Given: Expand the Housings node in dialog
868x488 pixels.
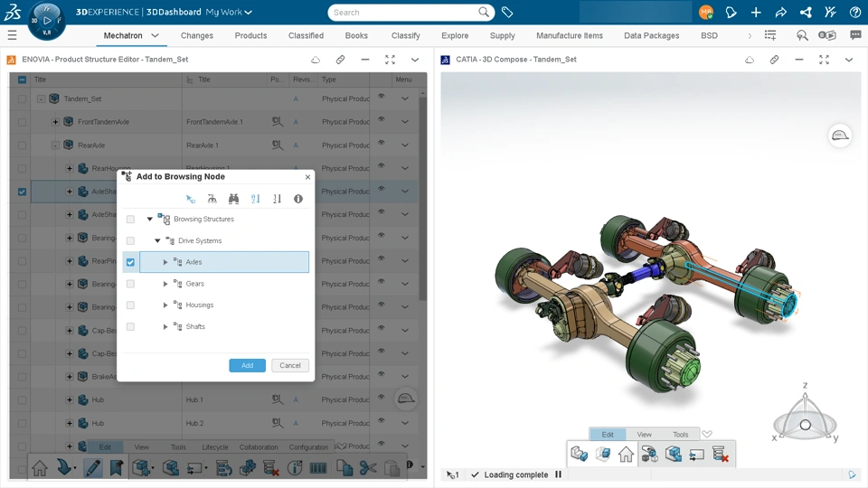Looking at the screenshot, I should tap(165, 305).
